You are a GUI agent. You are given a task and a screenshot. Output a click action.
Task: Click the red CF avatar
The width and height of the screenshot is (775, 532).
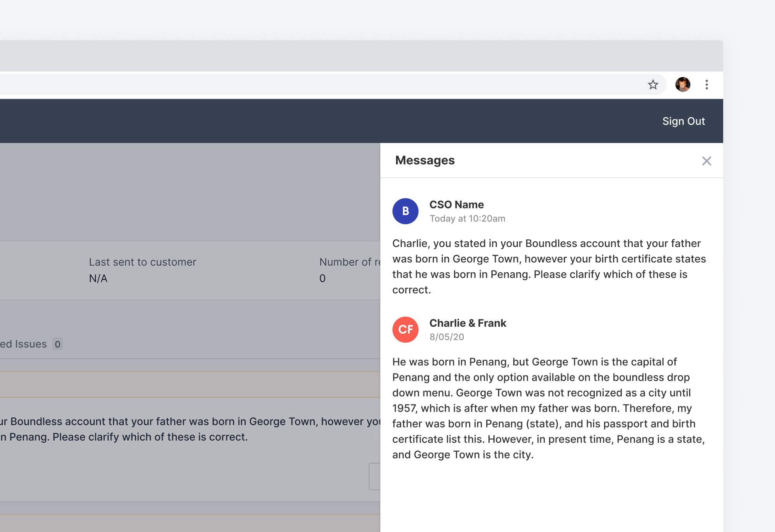tap(405, 329)
